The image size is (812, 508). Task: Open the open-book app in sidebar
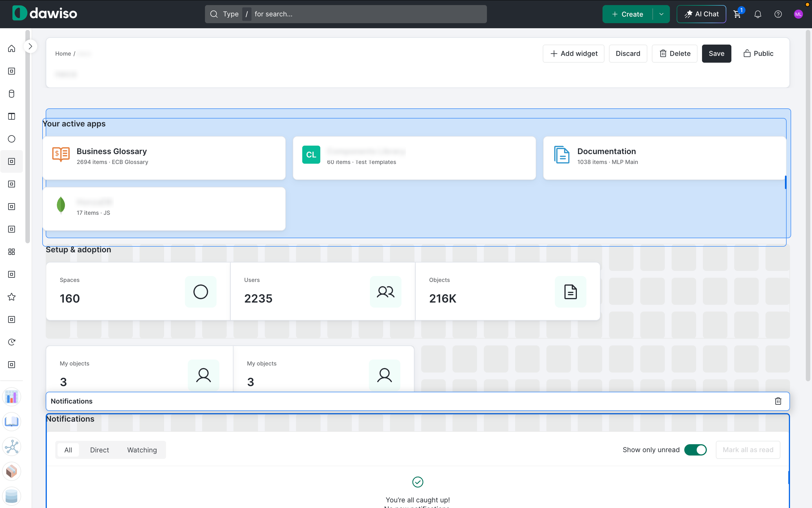coord(11,422)
